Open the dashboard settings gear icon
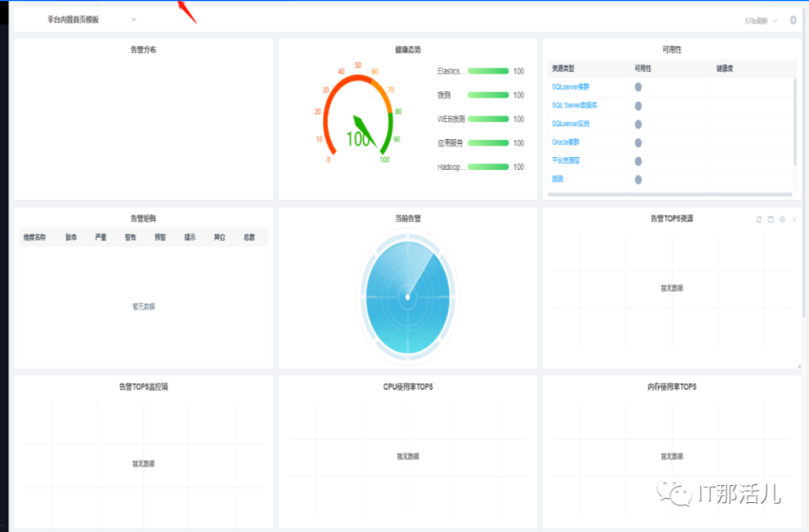This screenshot has height=532, width=809. point(793,20)
